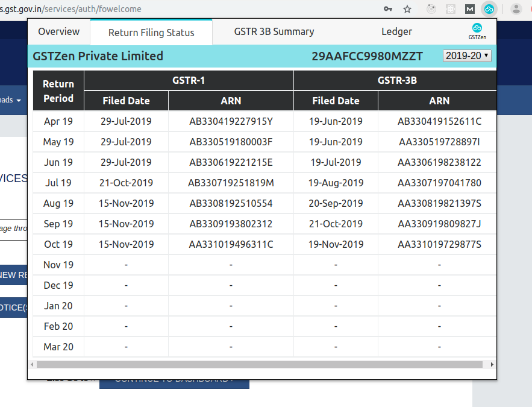The width and height of the screenshot is (532, 407).
Task: Click ARN AA330919809827J
Action: [x=439, y=224]
